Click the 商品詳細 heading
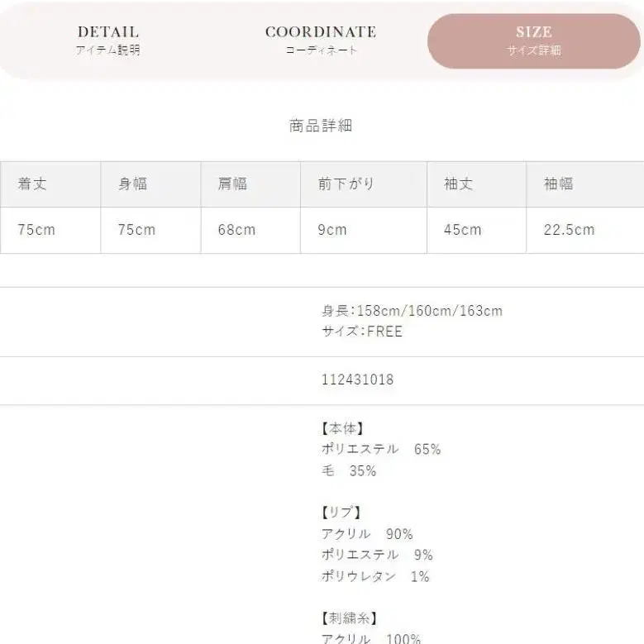 (x=322, y=126)
